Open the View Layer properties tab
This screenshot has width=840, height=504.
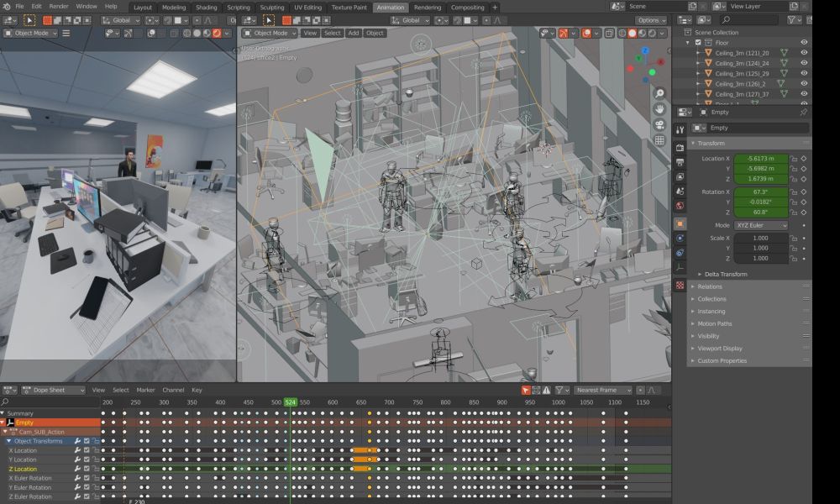point(680,176)
